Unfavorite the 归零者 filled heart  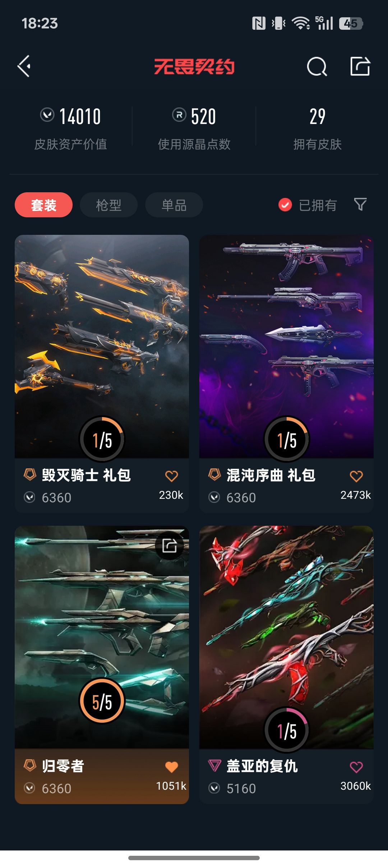point(171,767)
